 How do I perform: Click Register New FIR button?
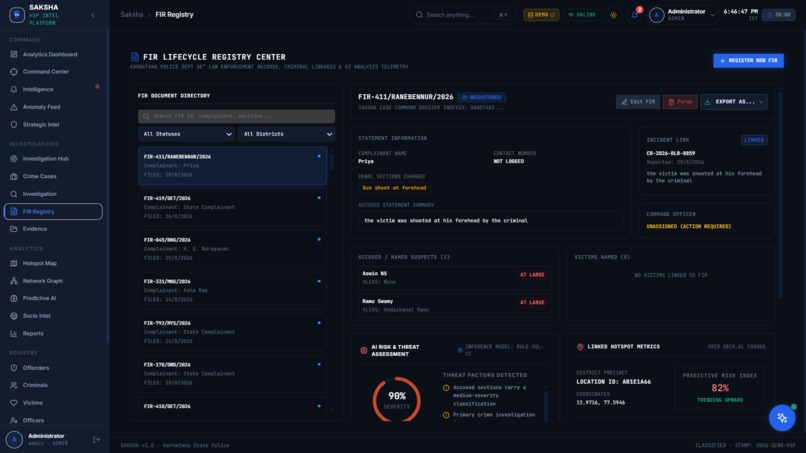pos(748,61)
